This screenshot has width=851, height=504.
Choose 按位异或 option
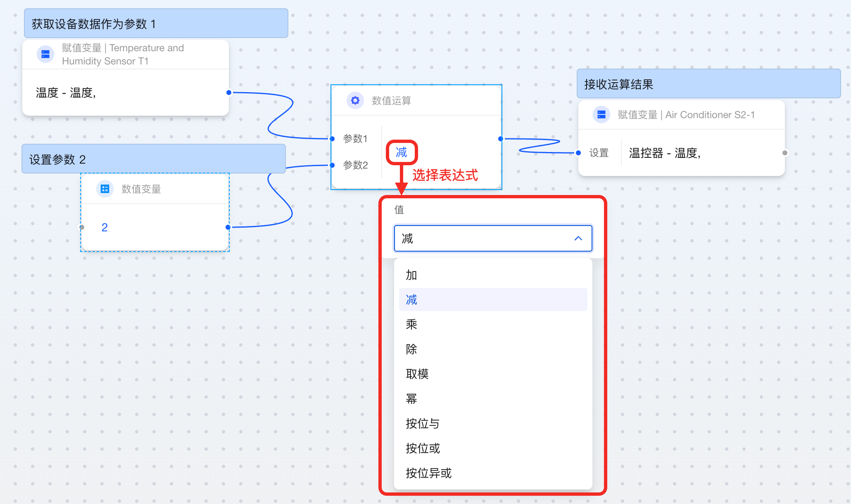pos(428,473)
